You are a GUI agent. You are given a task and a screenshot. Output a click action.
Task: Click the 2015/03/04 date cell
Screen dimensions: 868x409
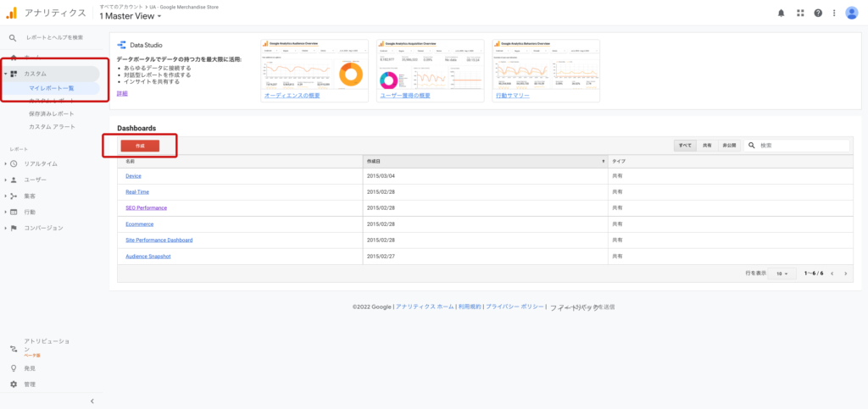[379, 176]
